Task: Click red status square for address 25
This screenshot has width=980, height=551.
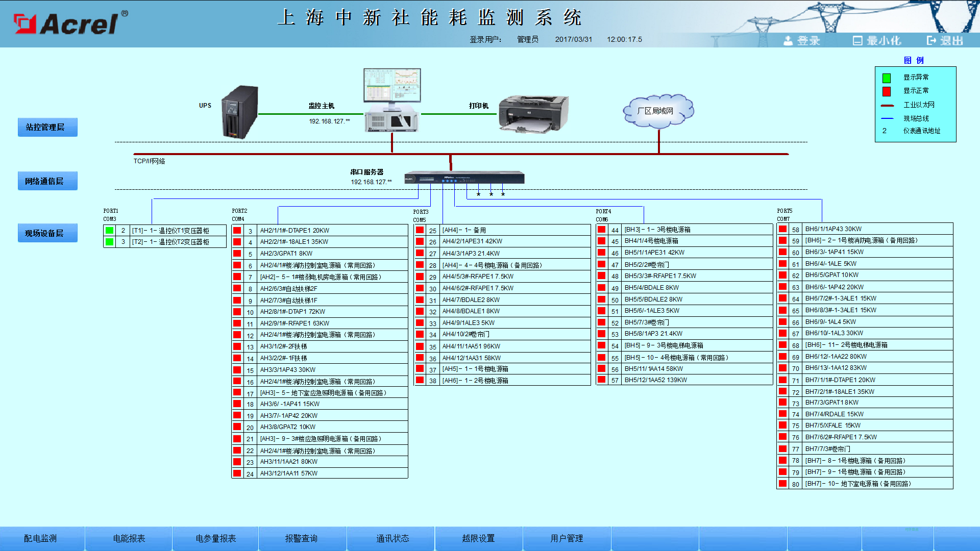Action: 420,230
